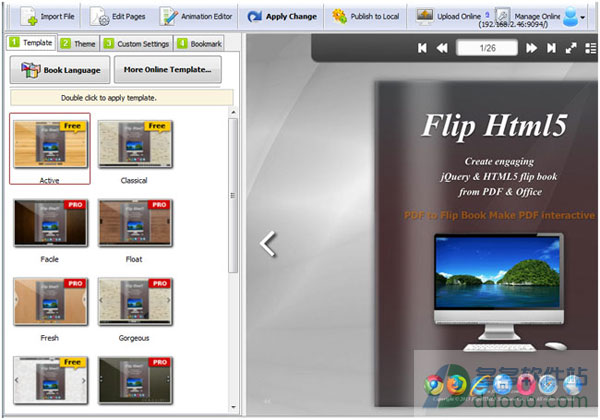Click the Animation Editor pencil icon
This screenshot has height=420, width=600.
coord(169,17)
